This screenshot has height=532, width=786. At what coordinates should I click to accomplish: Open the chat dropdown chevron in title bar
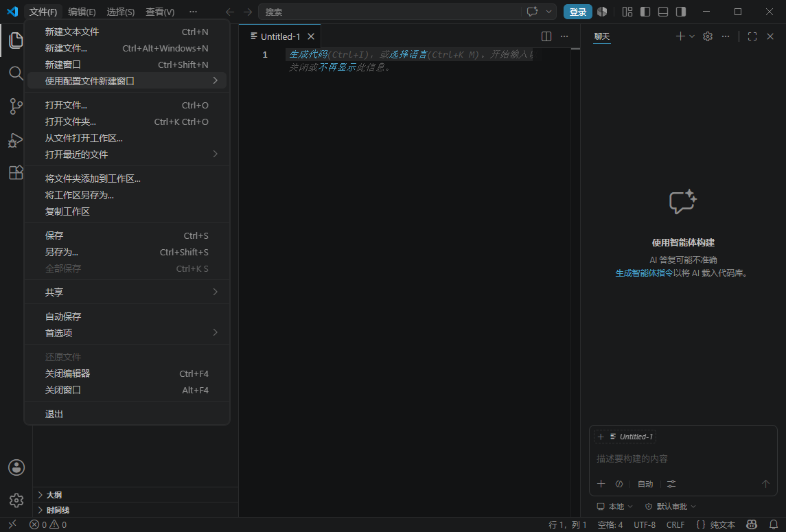click(549, 12)
